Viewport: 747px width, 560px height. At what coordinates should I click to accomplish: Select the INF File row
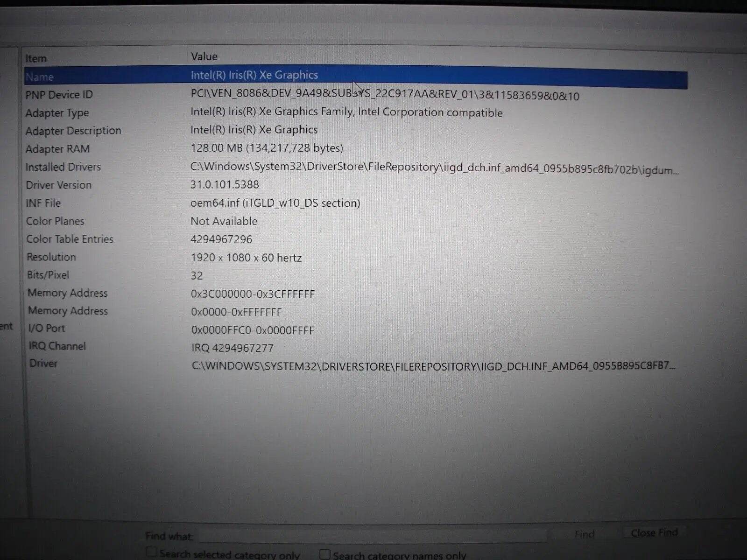(43, 203)
